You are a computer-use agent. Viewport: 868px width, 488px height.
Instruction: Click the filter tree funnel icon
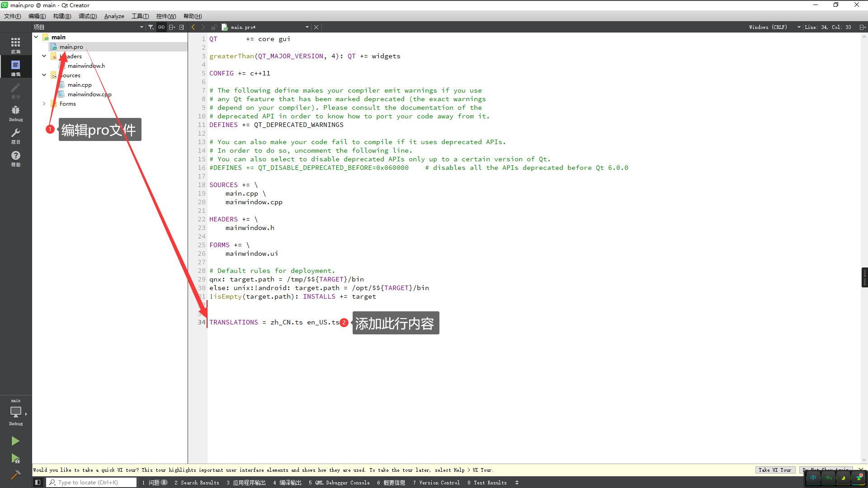pos(151,27)
